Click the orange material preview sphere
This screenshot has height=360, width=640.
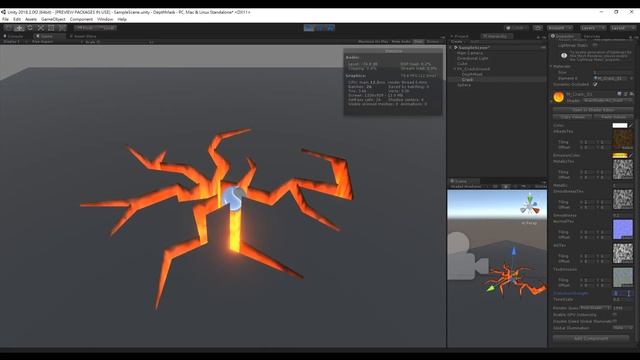pyautogui.click(x=558, y=97)
